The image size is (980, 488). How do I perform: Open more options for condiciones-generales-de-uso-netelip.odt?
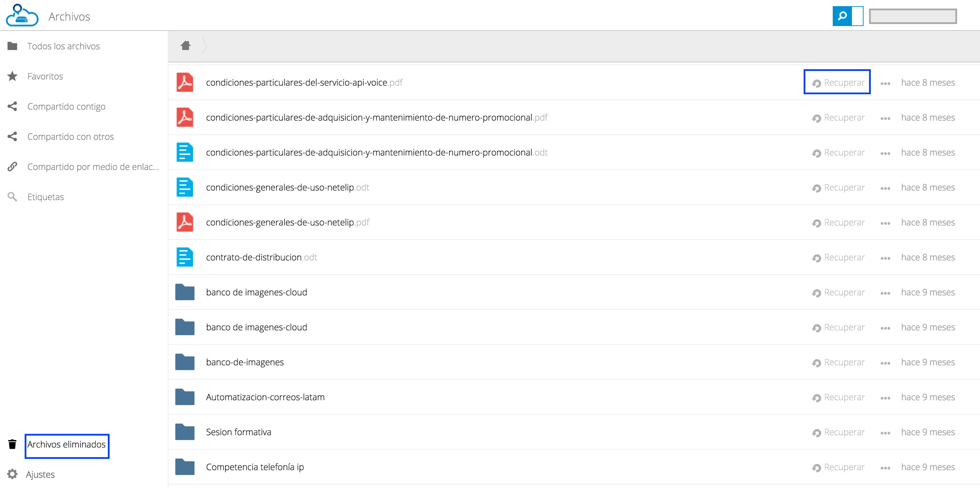(x=885, y=188)
